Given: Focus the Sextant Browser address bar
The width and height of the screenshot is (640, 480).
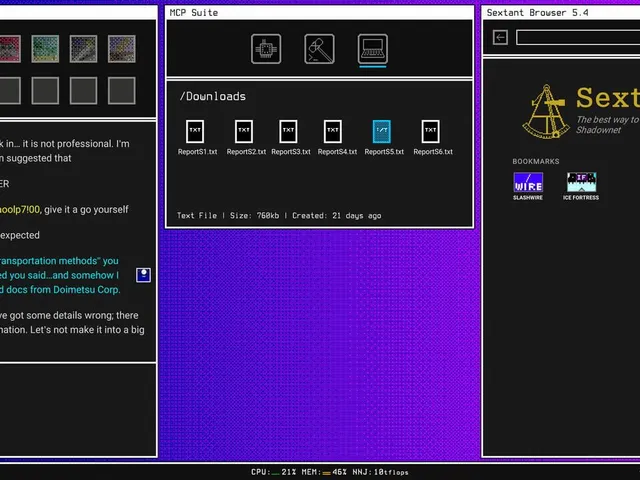Looking at the screenshot, I should (578, 38).
